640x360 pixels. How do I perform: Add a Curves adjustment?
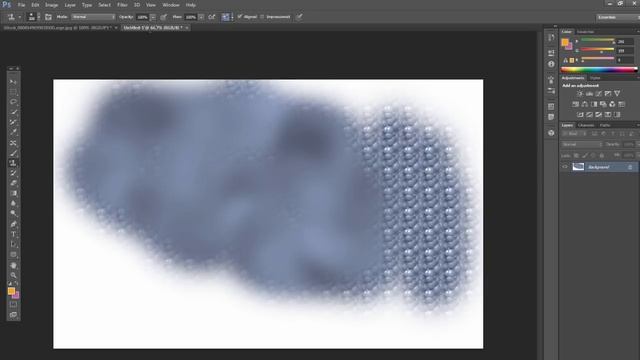pyautogui.click(x=598, y=94)
